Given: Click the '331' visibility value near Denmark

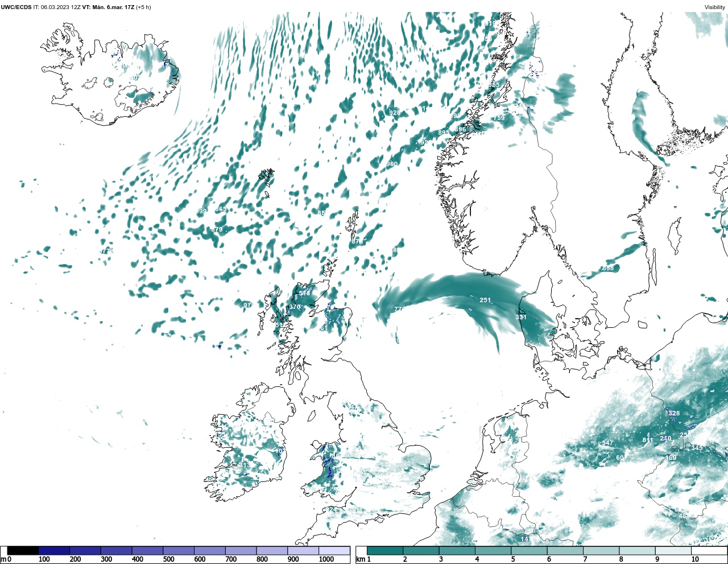Looking at the screenshot, I should (x=521, y=318).
